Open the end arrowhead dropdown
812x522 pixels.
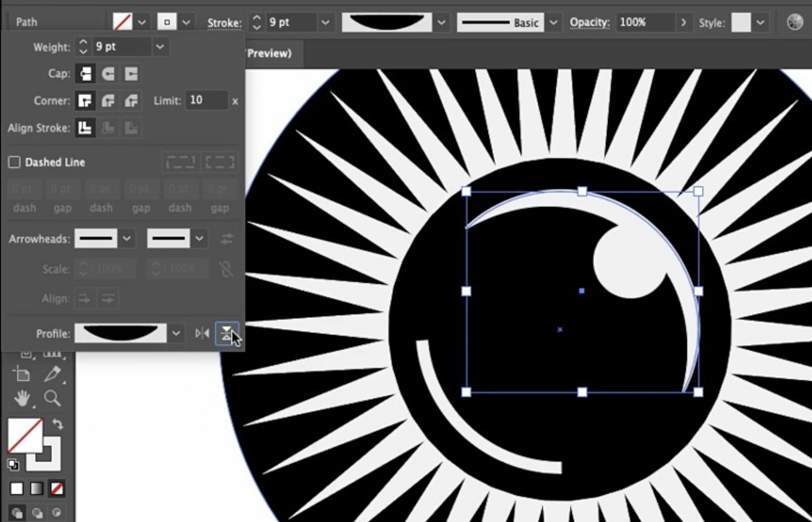[x=200, y=238]
